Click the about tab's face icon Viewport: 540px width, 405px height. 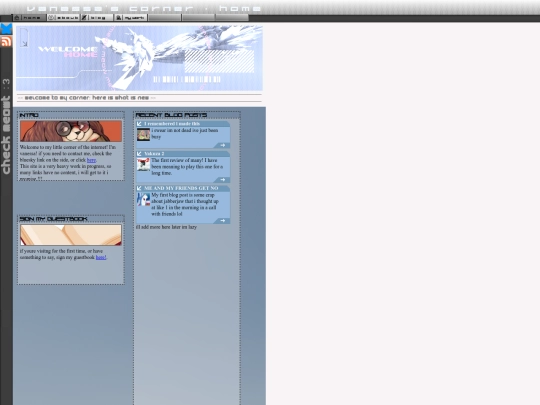click(51, 18)
